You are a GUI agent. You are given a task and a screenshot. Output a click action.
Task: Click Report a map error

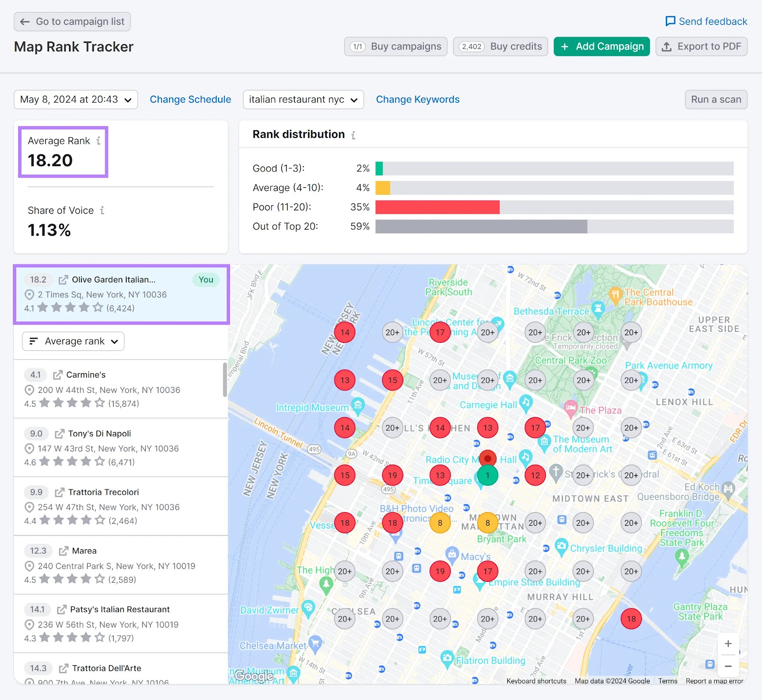[x=714, y=681]
